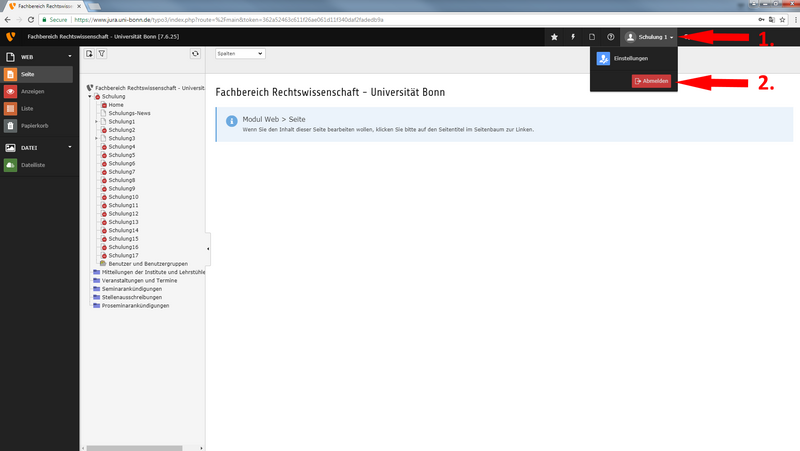This screenshot has height=451, width=800.
Task: Open the Benutzer und Benutzergruppen folder
Action: 148,264
